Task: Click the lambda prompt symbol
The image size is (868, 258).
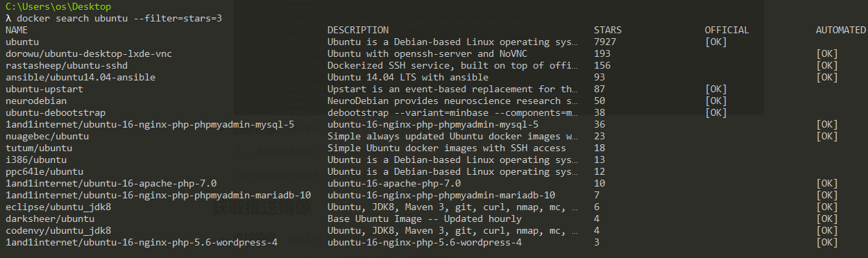Action: pyautogui.click(x=8, y=18)
